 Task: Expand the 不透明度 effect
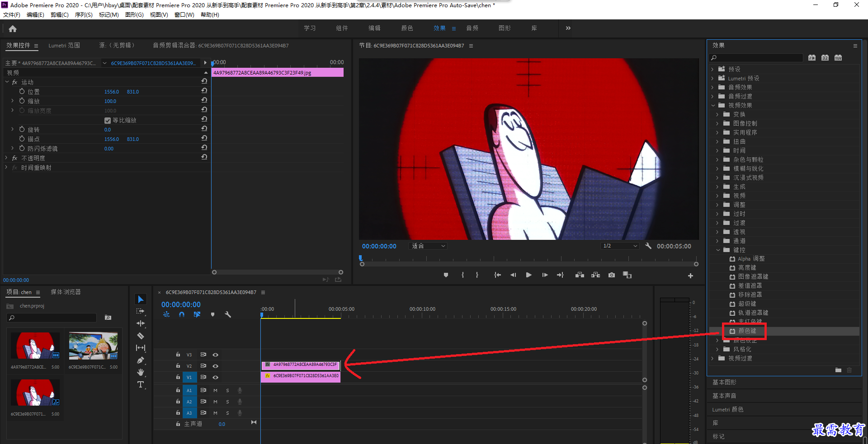coord(6,158)
